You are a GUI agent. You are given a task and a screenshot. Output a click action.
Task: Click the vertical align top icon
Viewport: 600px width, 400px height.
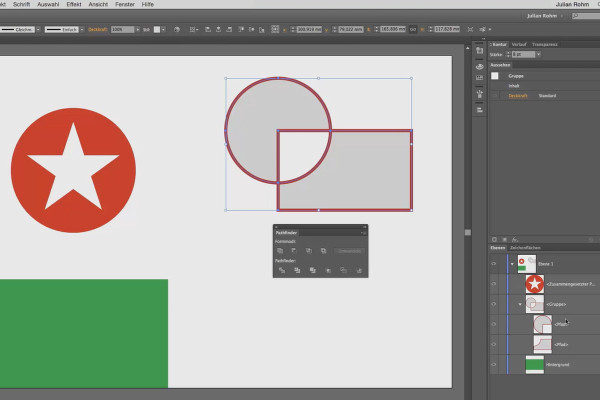pos(241,29)
